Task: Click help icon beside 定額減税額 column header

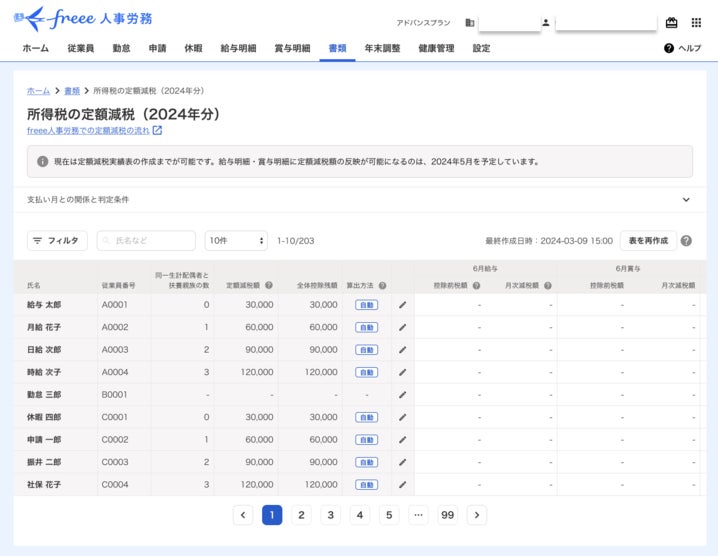Action: tap(269, 285)
